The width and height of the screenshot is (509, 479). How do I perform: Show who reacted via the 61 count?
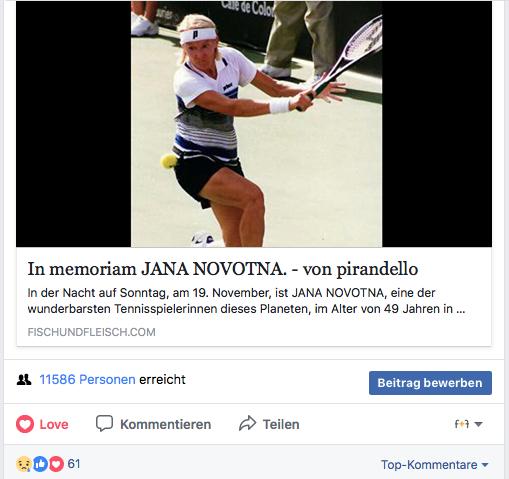(x=74, y=464)
